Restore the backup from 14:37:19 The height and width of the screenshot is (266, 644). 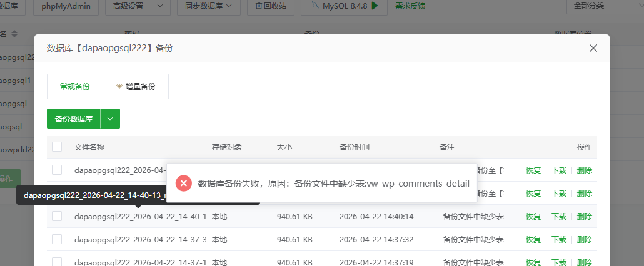click(533, 262)
